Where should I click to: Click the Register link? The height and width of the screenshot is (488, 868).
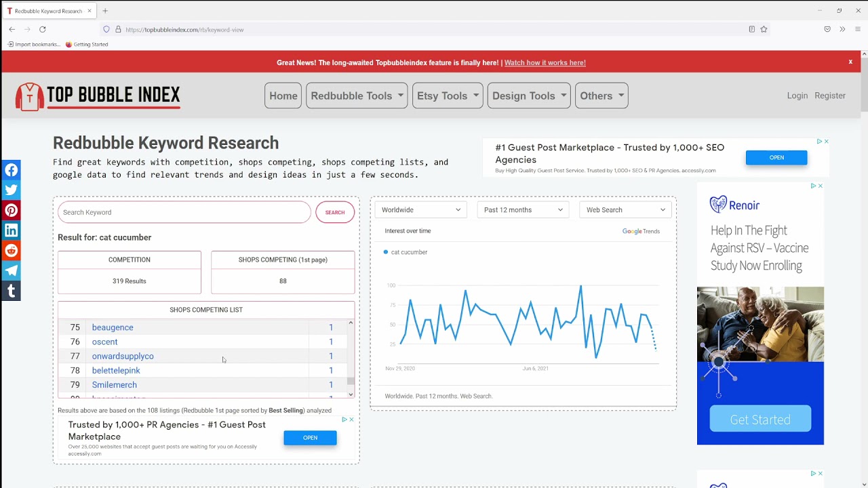830,96
